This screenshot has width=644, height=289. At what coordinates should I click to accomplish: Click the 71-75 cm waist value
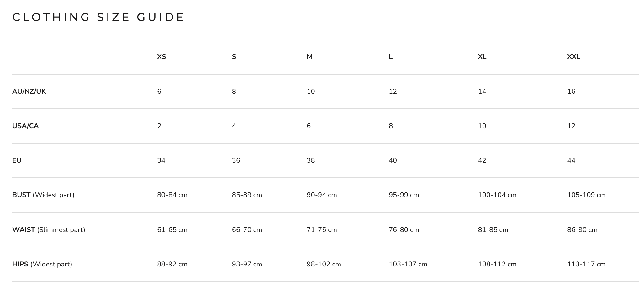tap(322, 230)
